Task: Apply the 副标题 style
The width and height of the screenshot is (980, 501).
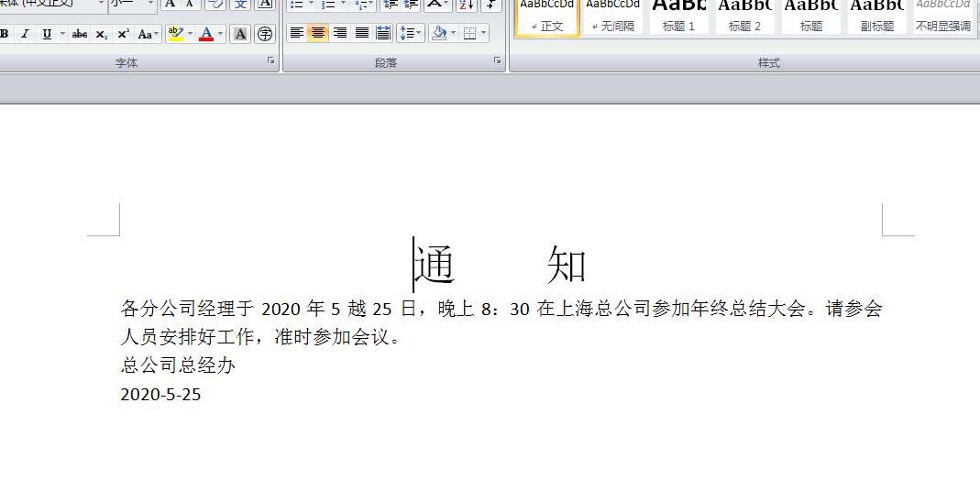Action: click(x=877, y=16)
